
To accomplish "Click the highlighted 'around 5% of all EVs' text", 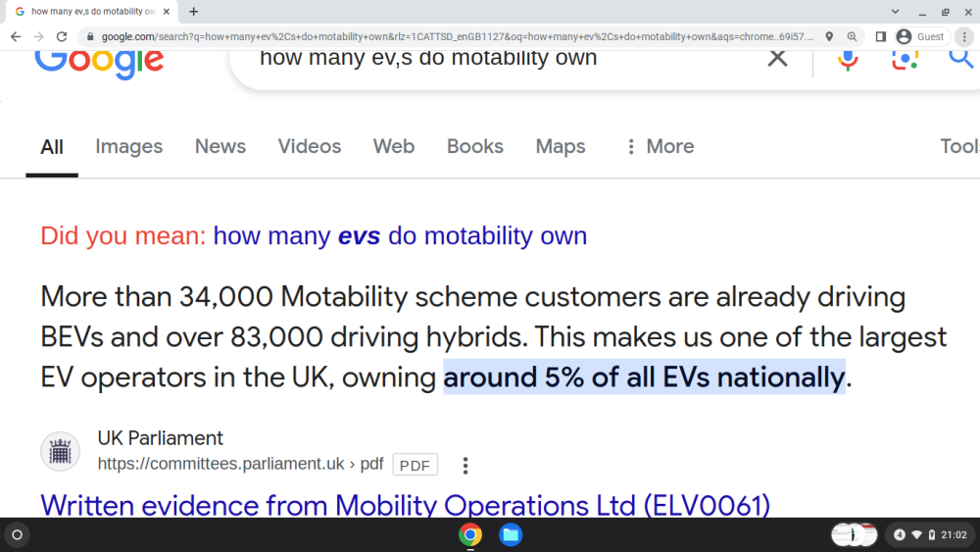I will pyautogui.click(x=645, y=377).
